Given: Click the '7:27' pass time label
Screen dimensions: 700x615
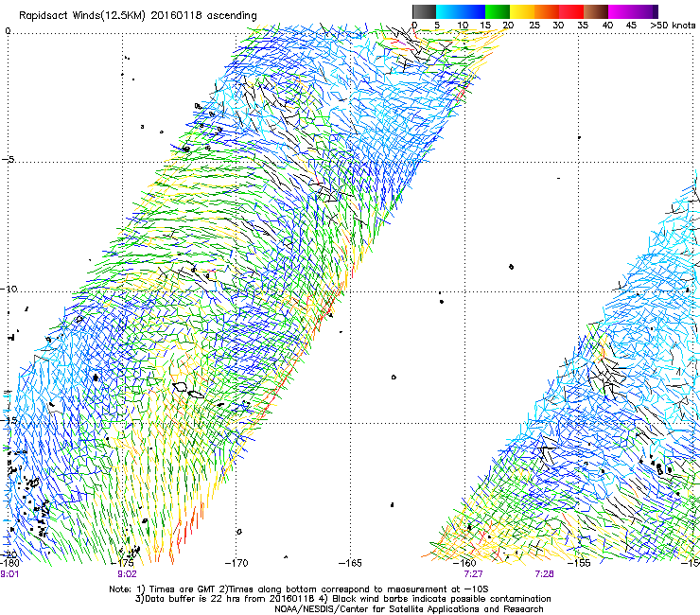Looking at the screenshot, I should [473, 574].
